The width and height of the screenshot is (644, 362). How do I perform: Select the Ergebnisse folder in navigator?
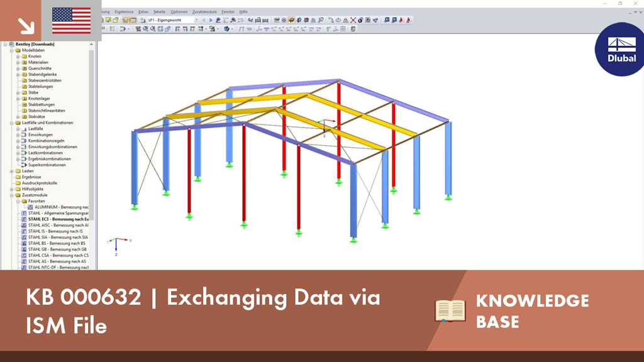(x=31, y=177)
